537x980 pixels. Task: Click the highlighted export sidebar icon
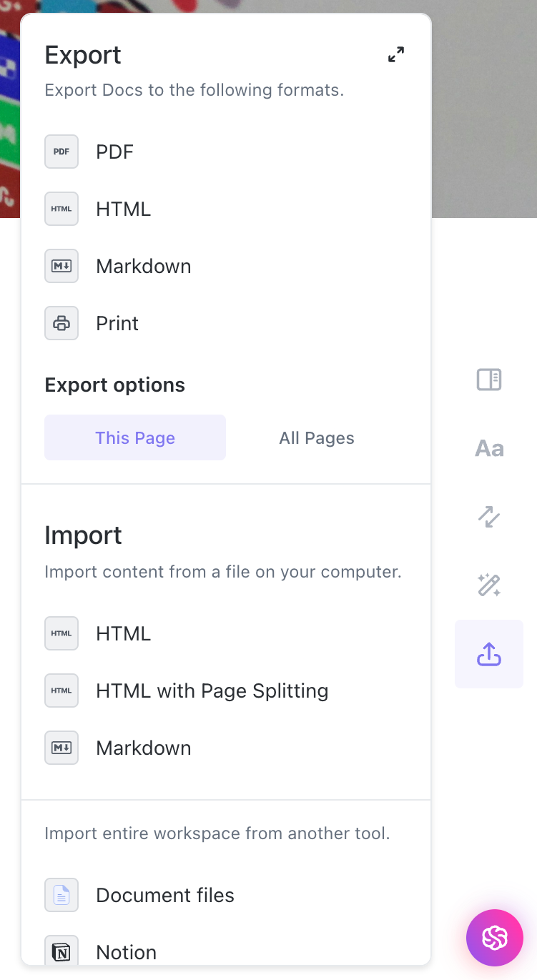[x=488, y=654]
